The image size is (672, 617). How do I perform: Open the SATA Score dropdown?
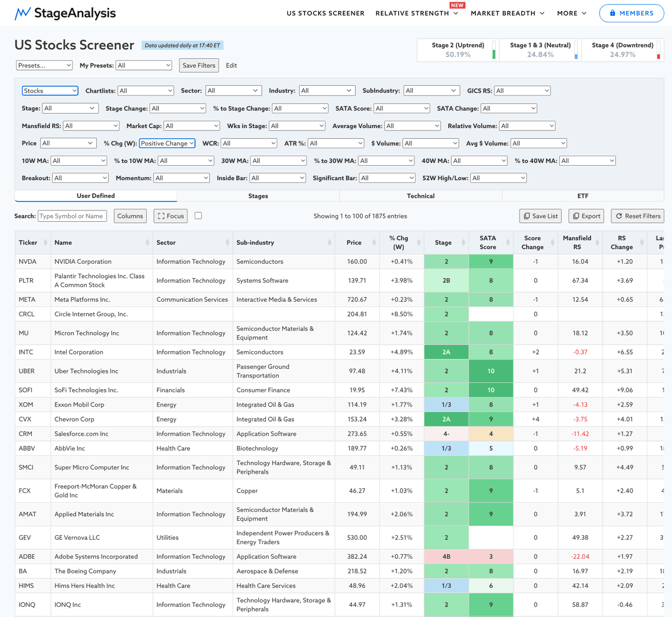pos(402,109)
